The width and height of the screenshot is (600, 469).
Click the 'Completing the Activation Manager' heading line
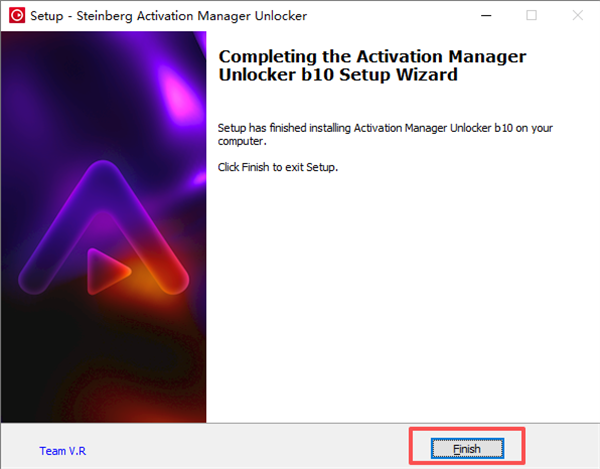click(x=372, y=57)
